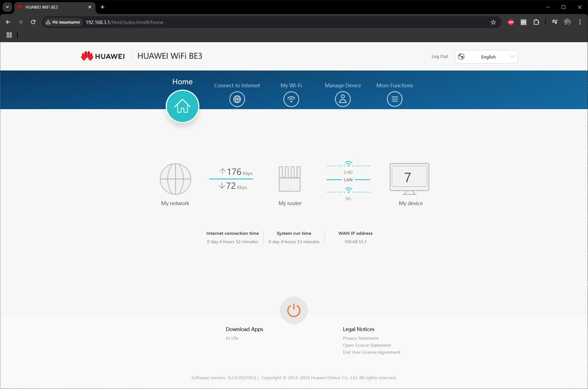Select Connect to Internet tab label

point(237,85)
